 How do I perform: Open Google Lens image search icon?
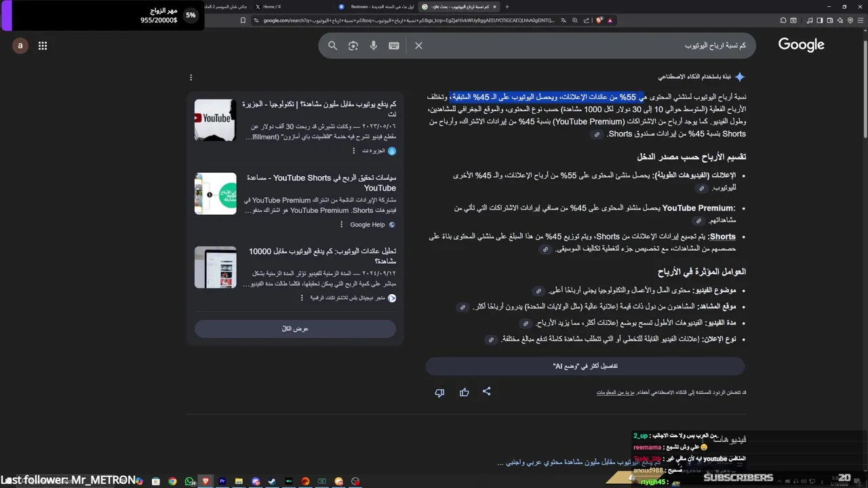click(x=353, y=45)
